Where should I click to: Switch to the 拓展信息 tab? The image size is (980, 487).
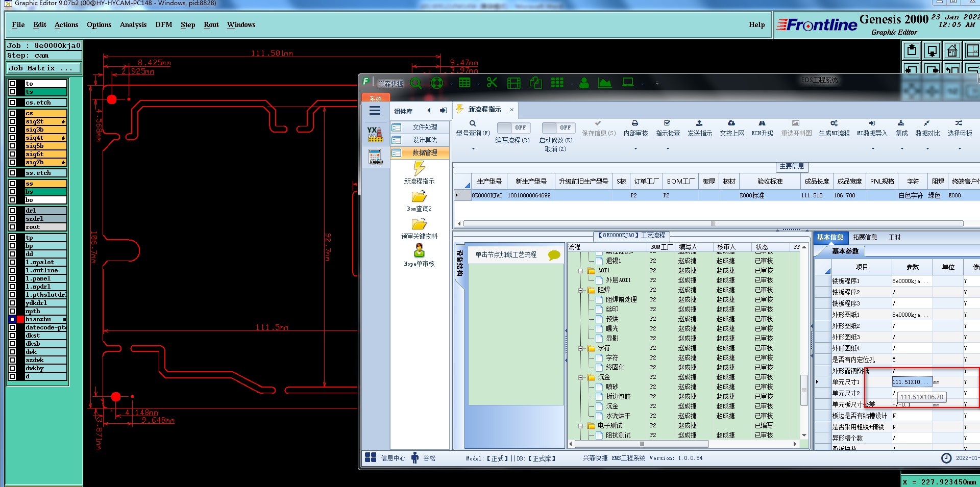pos(864,237)
